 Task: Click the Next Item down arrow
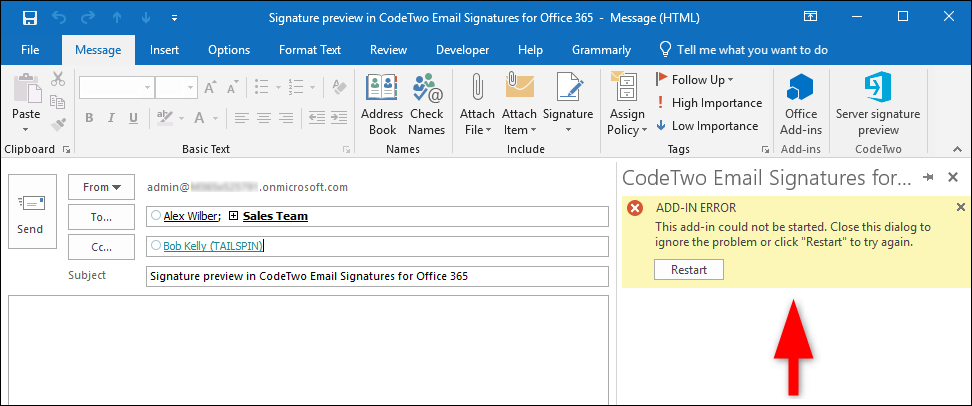(x=145, y=18)
